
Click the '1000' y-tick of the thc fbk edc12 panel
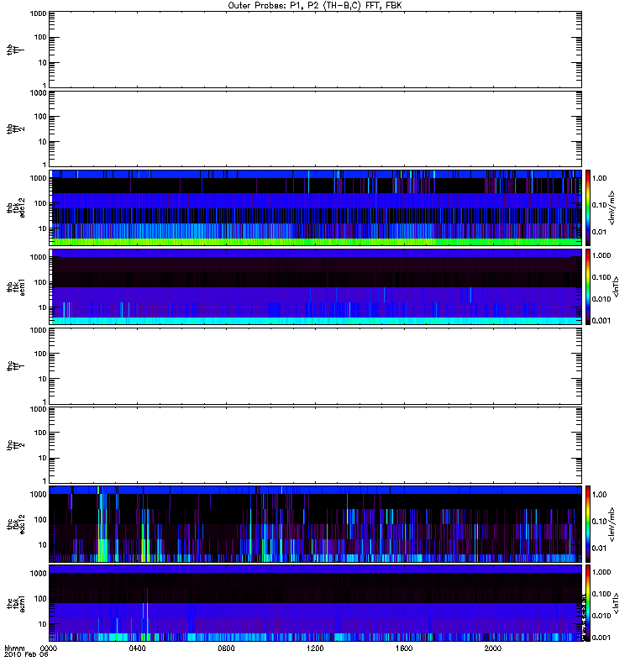tap(38, 494)
